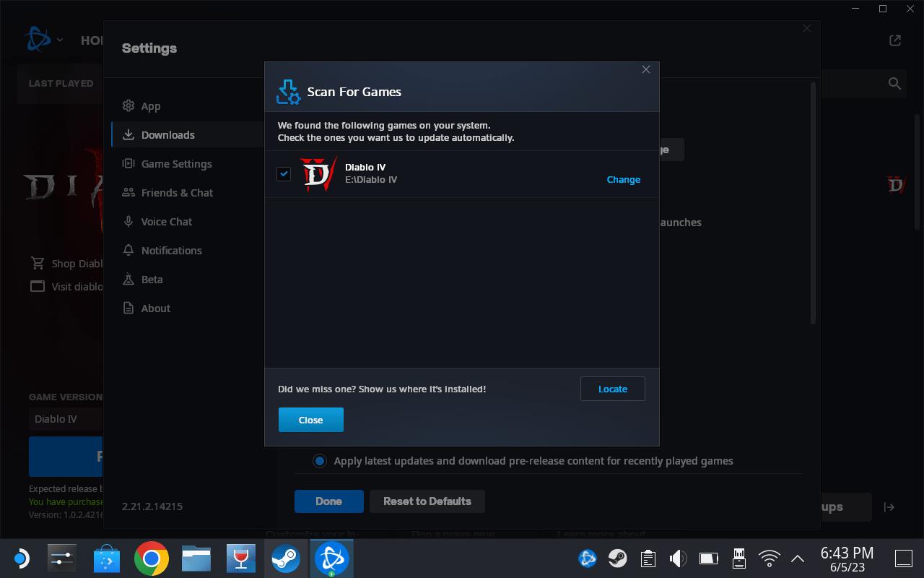Expand hidden system tray icons chevron
This screenshot has height=578, width=924.
coord(798,558)
